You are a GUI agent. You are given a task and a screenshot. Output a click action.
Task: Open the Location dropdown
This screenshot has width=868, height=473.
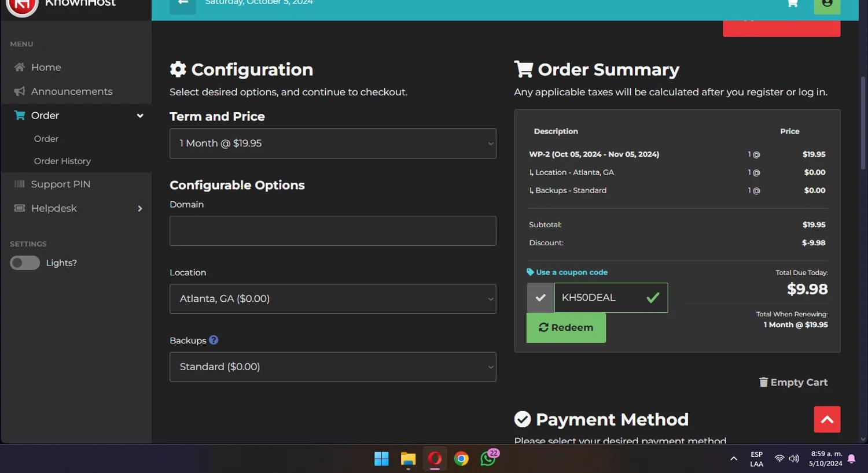[333, 299]
